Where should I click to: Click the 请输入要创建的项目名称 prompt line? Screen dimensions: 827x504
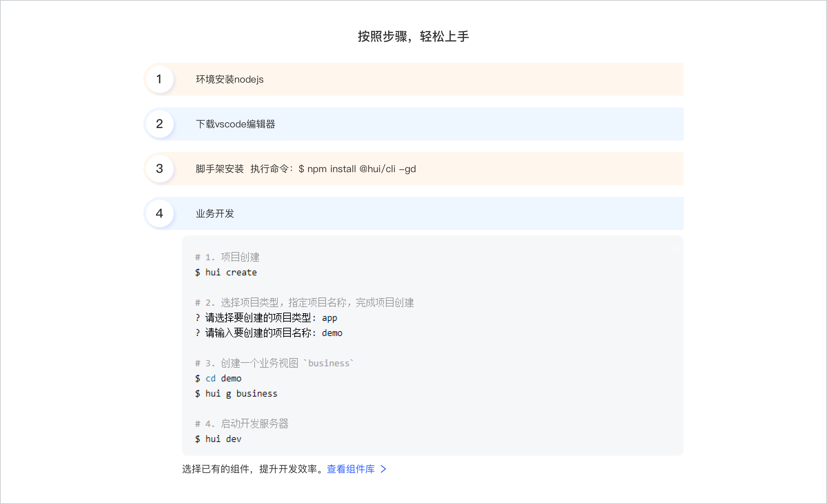[269, 333]
